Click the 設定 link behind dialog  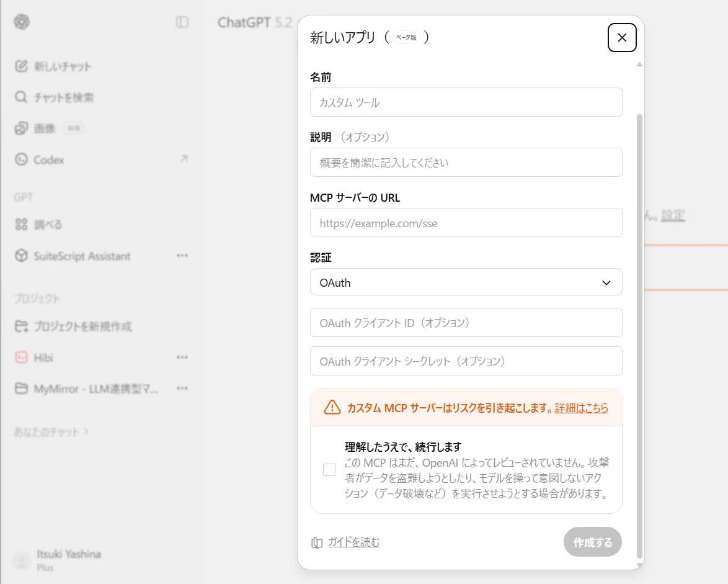pyautogui.click(x=673, y=215)
